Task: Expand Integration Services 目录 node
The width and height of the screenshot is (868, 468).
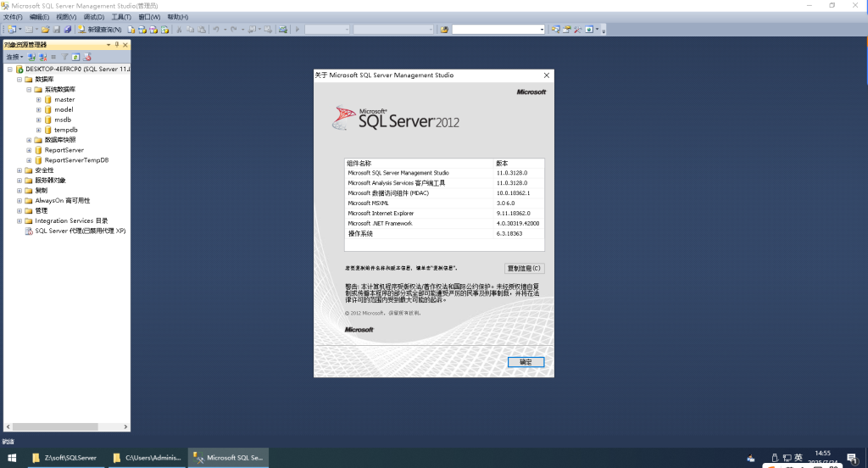Action: pos(19,221)
